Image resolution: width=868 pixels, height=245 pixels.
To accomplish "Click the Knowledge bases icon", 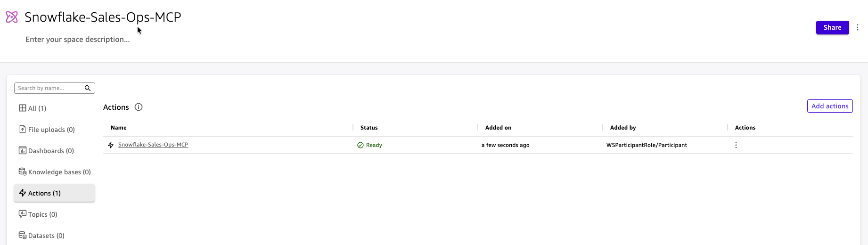I will pyautogui.click(x=22, y=171).
